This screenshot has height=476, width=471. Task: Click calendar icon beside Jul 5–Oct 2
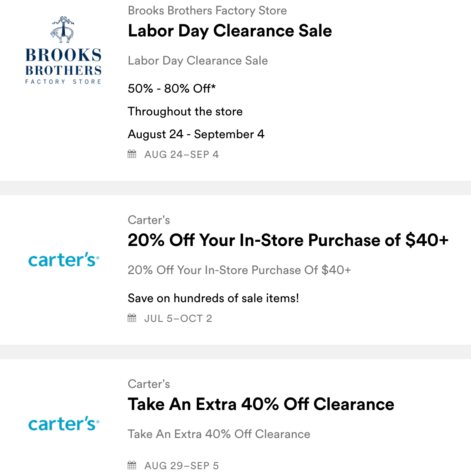(132, 318)
